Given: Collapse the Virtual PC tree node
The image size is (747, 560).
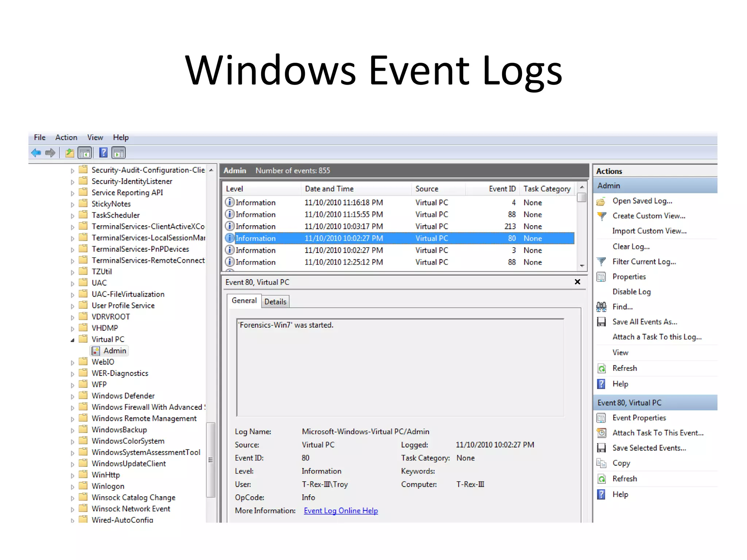Looking at the screenshot, I should tap(72, 340).
